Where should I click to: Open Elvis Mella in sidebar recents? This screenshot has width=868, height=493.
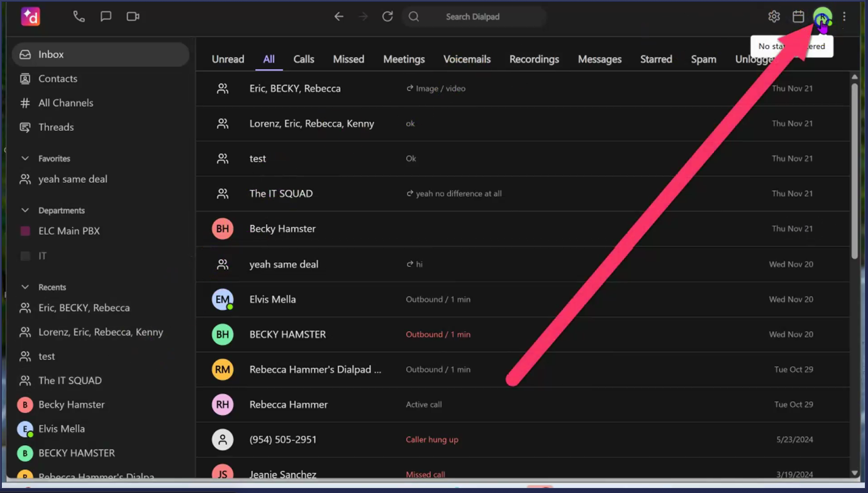coord(101,429)
